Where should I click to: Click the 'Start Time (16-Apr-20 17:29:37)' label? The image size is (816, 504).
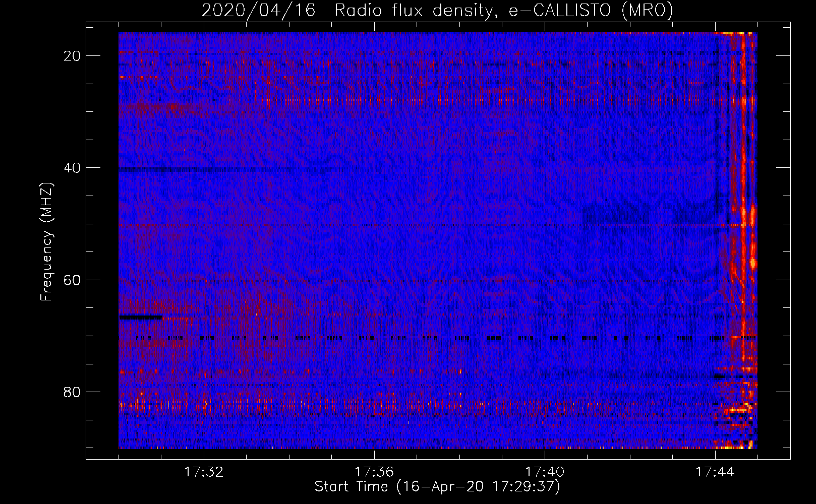437,487
